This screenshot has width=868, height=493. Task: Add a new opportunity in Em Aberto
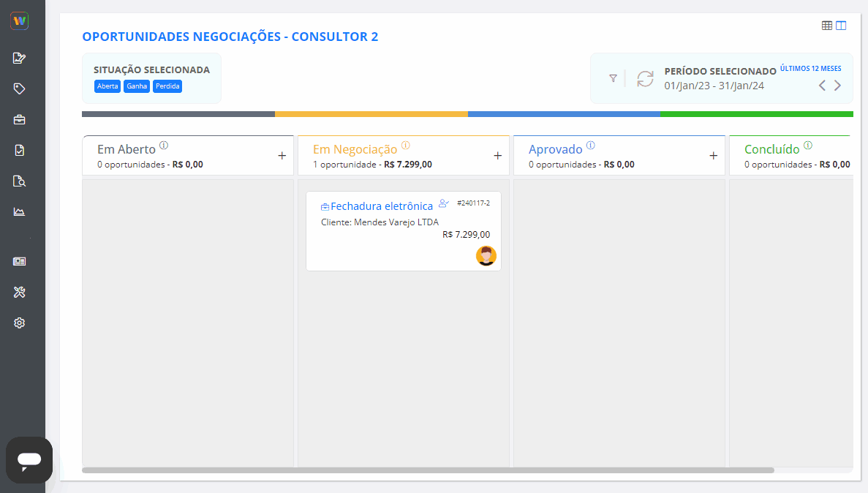(x=282, y=155)
